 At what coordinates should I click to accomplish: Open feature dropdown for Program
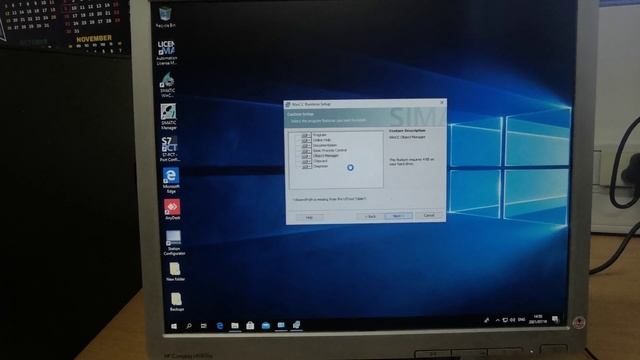pyautogui.click(x=306, y=135)
